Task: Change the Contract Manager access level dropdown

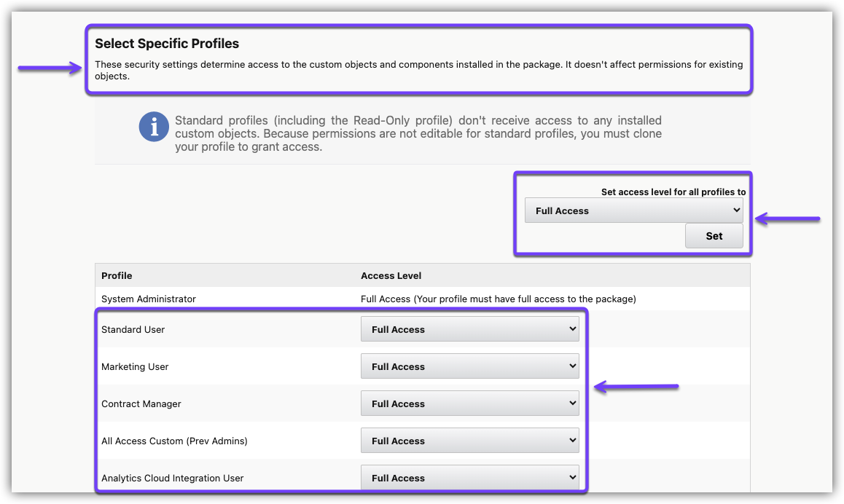Action: coord(469,403)
